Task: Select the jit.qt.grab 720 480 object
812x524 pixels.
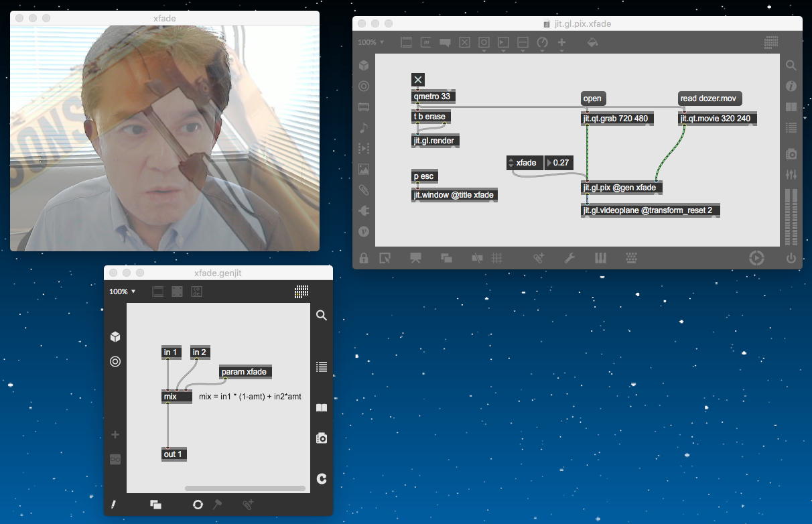Action: (x=616, y=119)
